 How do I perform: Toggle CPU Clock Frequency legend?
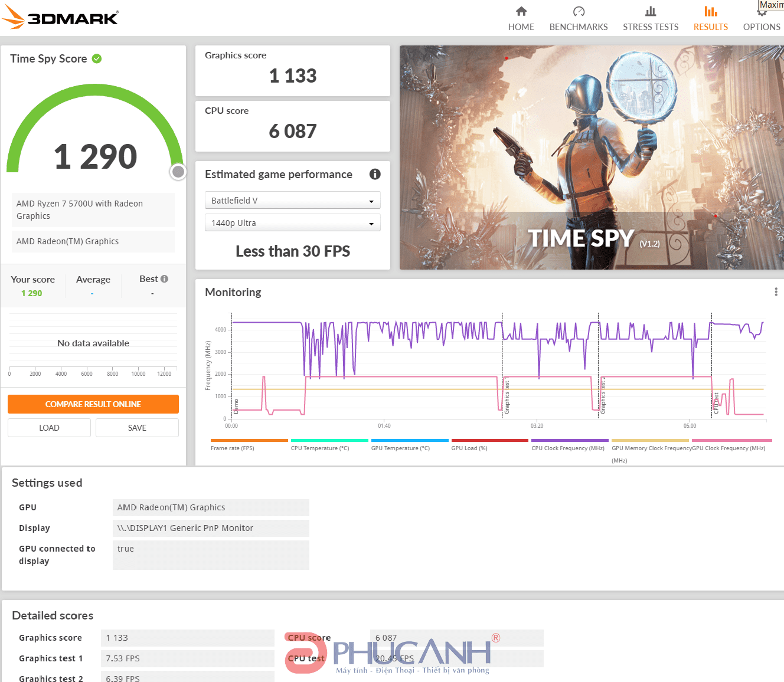[570, 445]
